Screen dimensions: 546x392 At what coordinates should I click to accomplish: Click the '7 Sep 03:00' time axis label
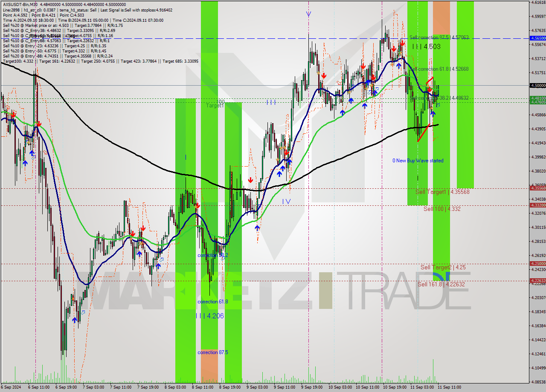click(93, 387)
